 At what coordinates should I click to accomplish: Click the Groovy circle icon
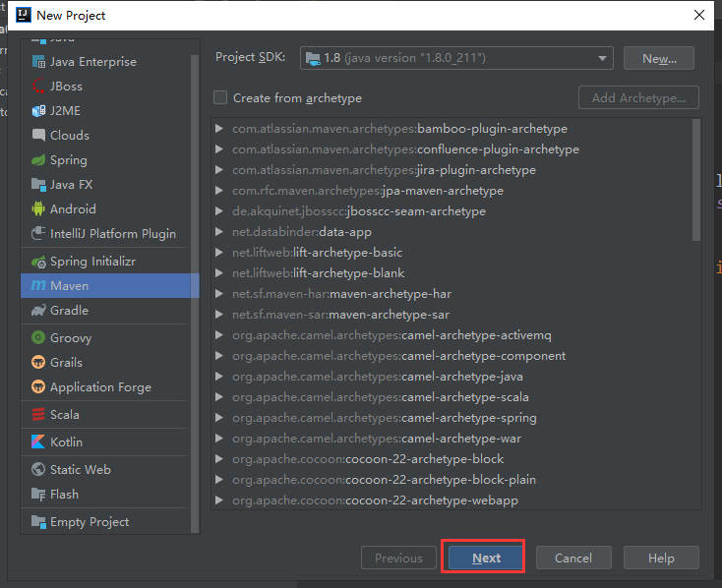click(x=38, y=337)
